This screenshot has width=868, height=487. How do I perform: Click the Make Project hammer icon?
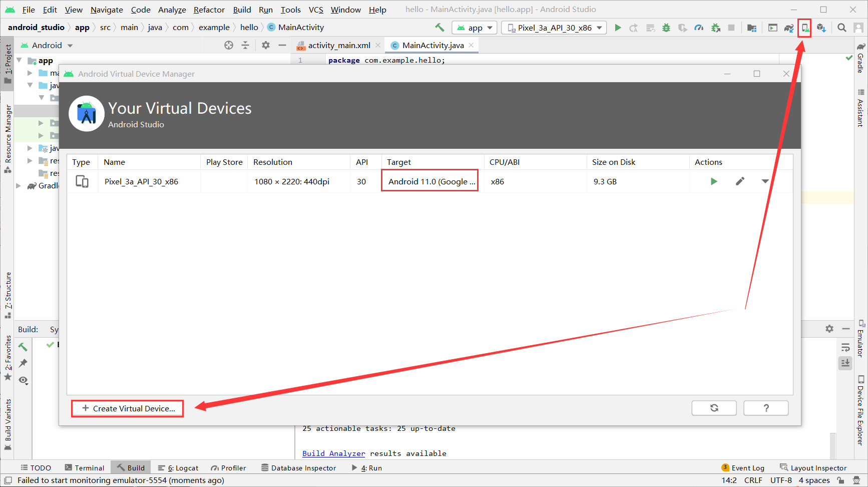coord(440,28)
